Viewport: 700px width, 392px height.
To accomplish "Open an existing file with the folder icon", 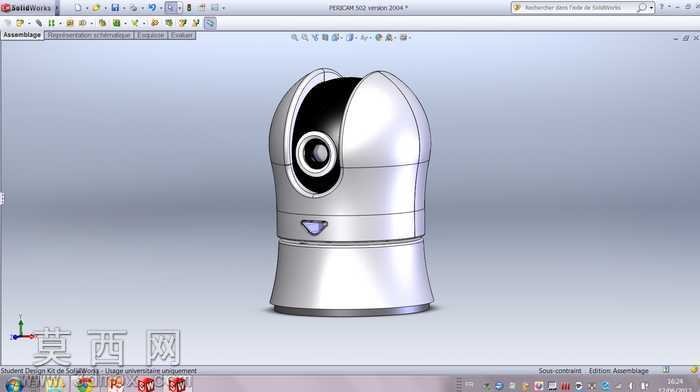I will [x=96, y=8].
